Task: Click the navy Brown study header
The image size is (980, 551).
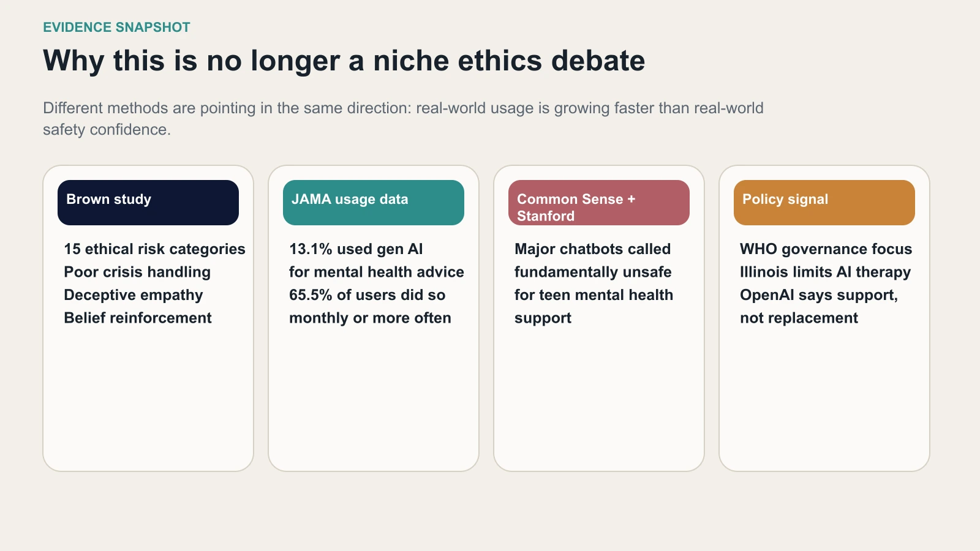Action: (x=148, y=202)
